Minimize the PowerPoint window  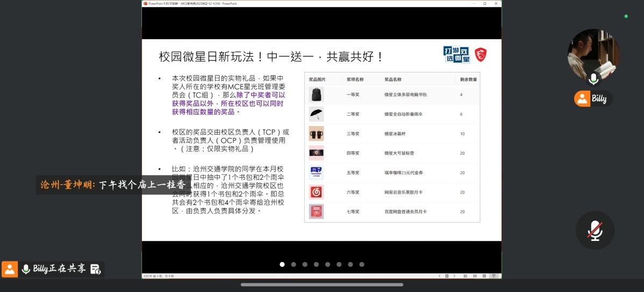474,3
